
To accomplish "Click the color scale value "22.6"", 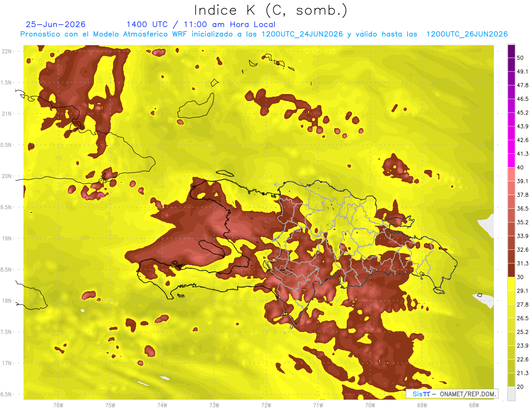I will pos(523,360).
